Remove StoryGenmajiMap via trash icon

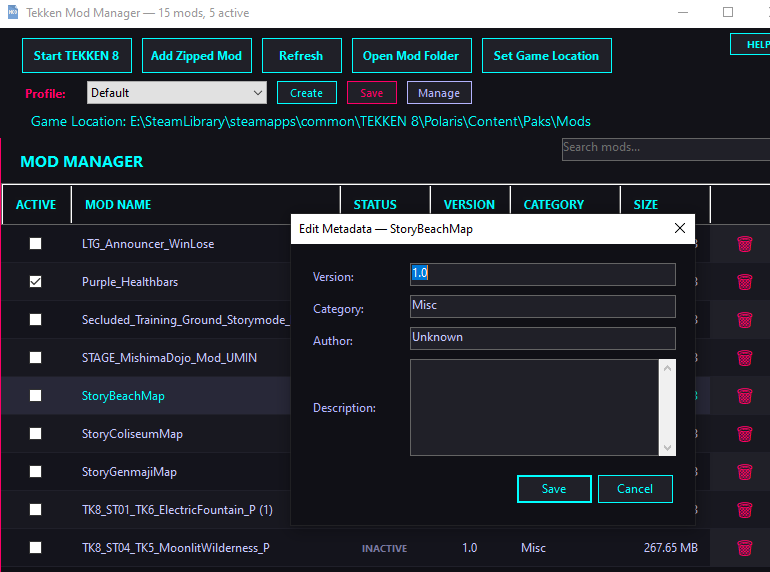(x=744, y=472)
